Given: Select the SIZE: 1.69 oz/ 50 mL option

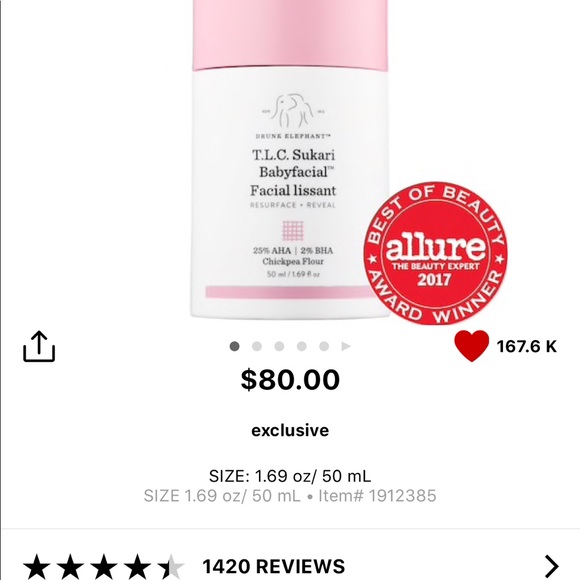Looking at the screenshot, I should click(x=290, y=476).
